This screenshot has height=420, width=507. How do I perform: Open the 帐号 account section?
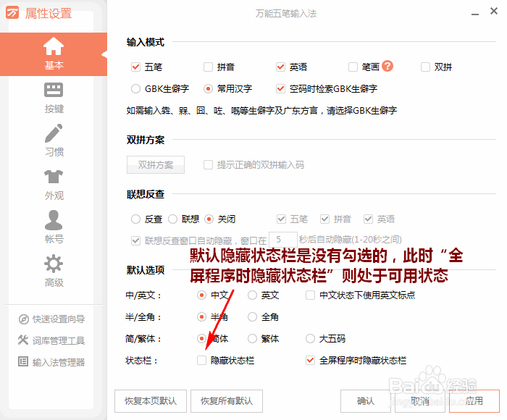(x=54, y=227)
